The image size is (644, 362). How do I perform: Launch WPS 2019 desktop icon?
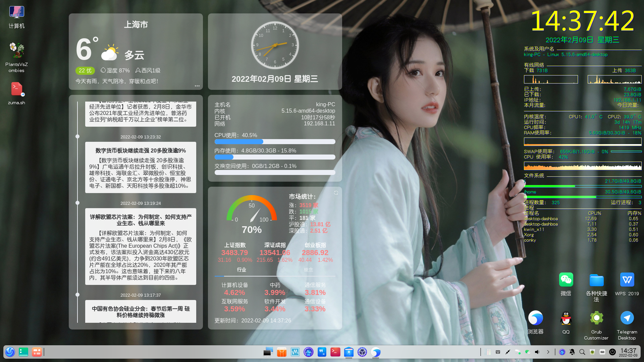627,280
